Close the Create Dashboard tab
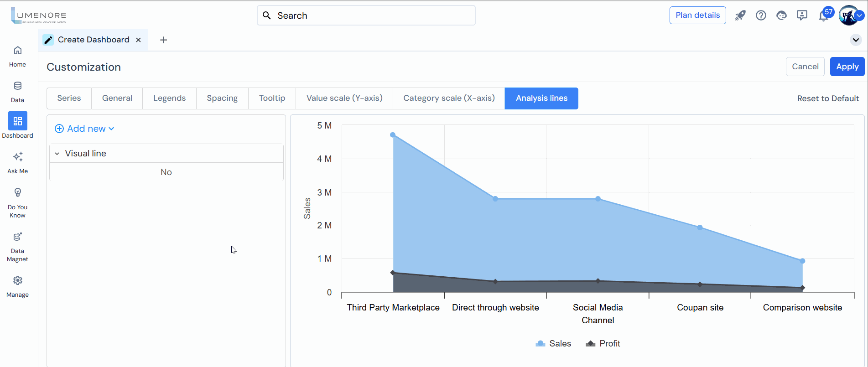 pos(138,40)
